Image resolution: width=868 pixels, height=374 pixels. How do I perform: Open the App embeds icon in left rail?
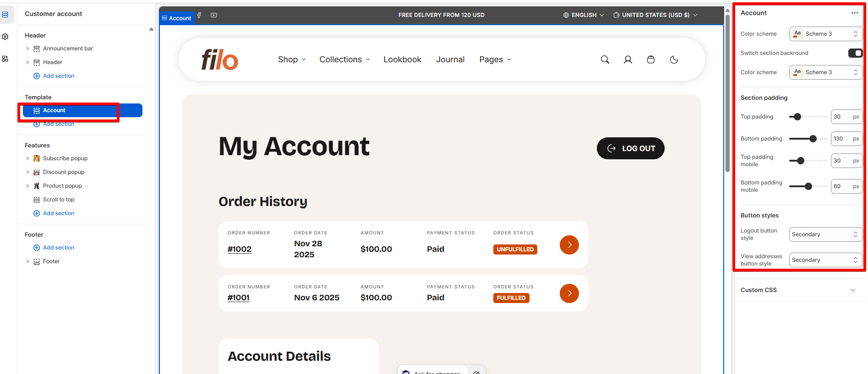click(5, 59)
